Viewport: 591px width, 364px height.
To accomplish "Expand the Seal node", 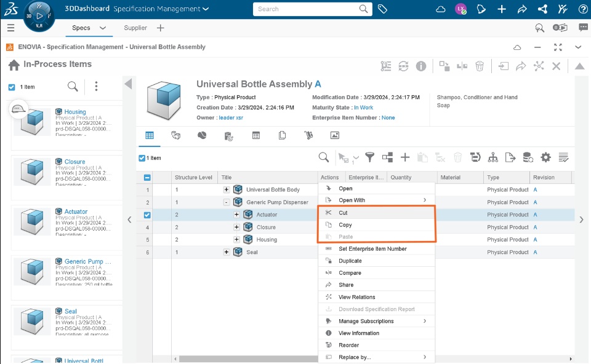I will [x=226, y=252].
